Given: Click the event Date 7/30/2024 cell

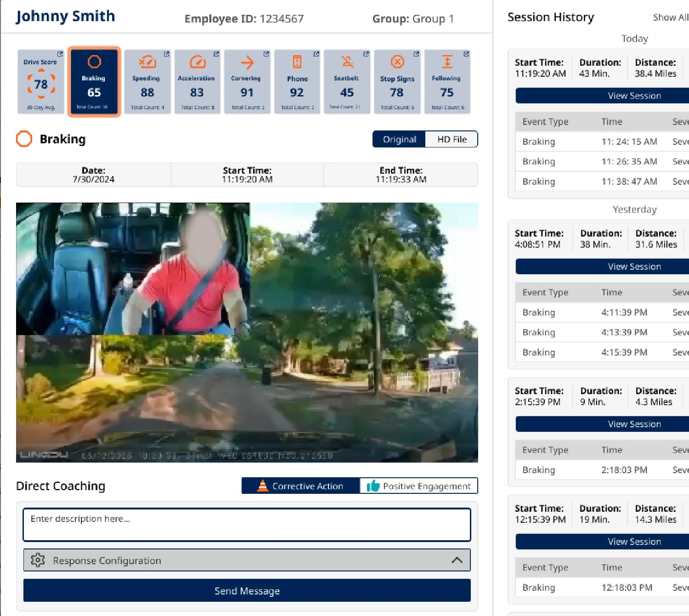Looking at the screenshot, I should pos(93,175).
